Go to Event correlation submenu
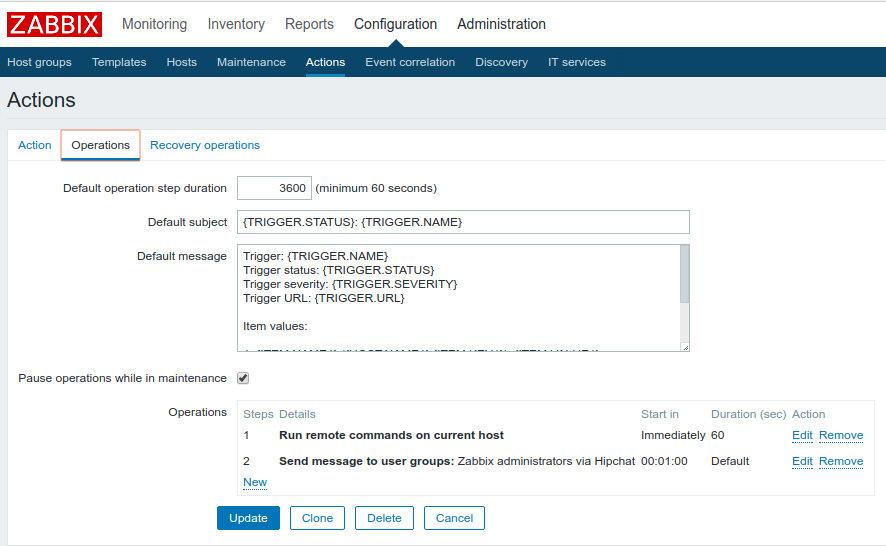 click(x=410, y=62)
